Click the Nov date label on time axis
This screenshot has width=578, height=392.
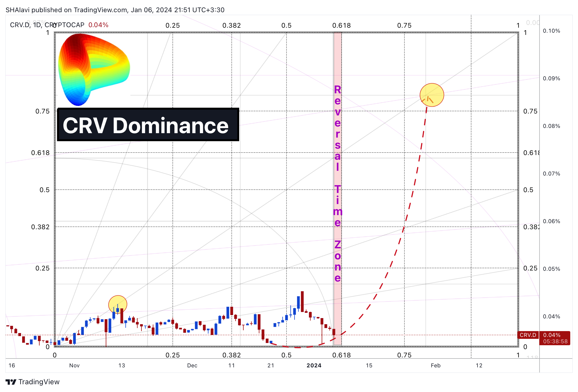pyautogui.click(x=74, y=365)
